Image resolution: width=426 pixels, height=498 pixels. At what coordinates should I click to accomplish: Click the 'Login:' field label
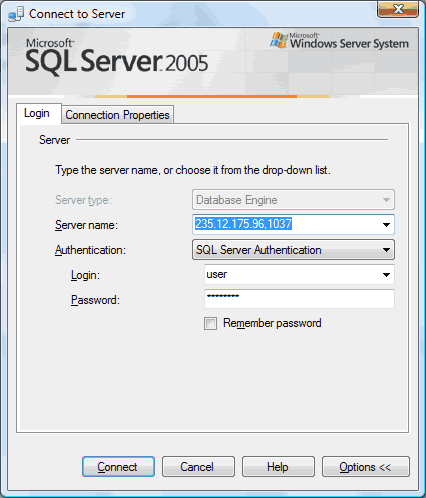click(x=85, y=275)
